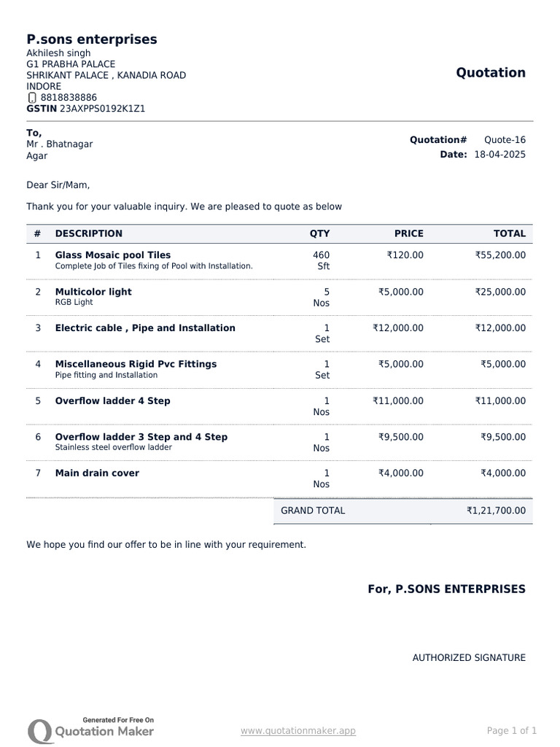This screenshot has width=560, height=747.
Task: Click the QTY column header
Action: tap(319, 233)
